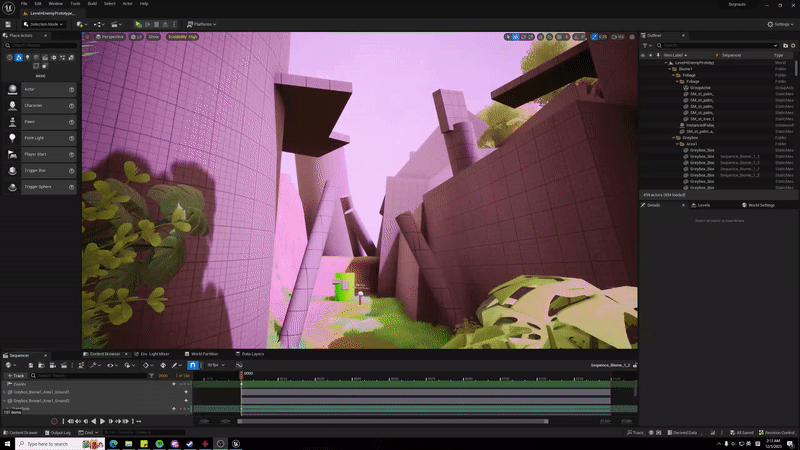Click the Sequencer camera-add icon
Viewport: 800px width, 450px height.
point(53,365)
